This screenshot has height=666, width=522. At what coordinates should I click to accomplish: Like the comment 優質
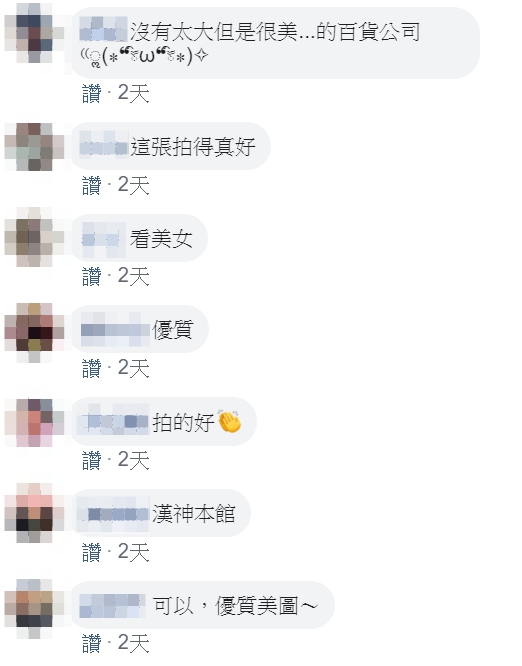click(x=91, y=368)
